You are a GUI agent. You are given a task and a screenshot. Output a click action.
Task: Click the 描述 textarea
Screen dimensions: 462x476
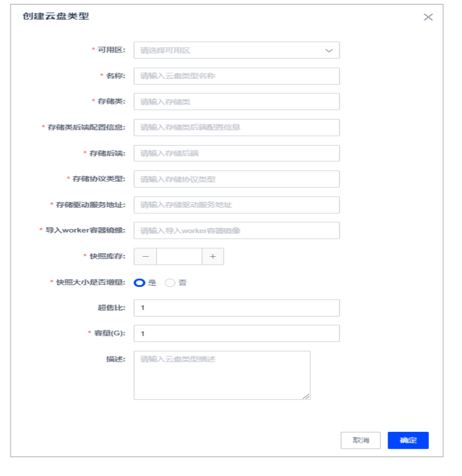222,376
